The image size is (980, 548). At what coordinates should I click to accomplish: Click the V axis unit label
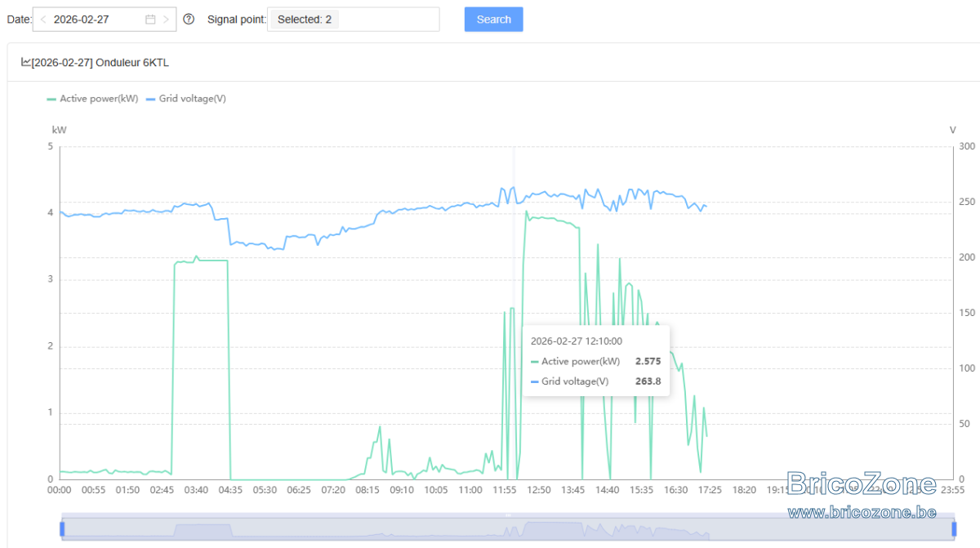point(953,129)
